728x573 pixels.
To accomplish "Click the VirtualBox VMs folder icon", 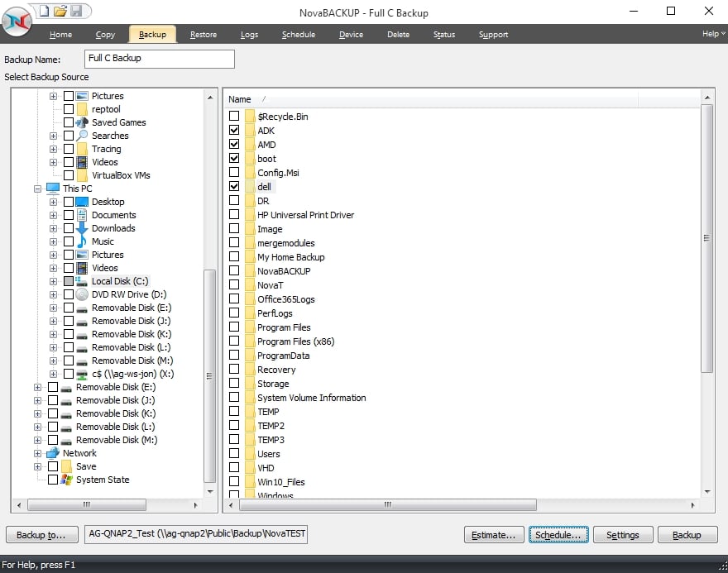I will [82, 175].
